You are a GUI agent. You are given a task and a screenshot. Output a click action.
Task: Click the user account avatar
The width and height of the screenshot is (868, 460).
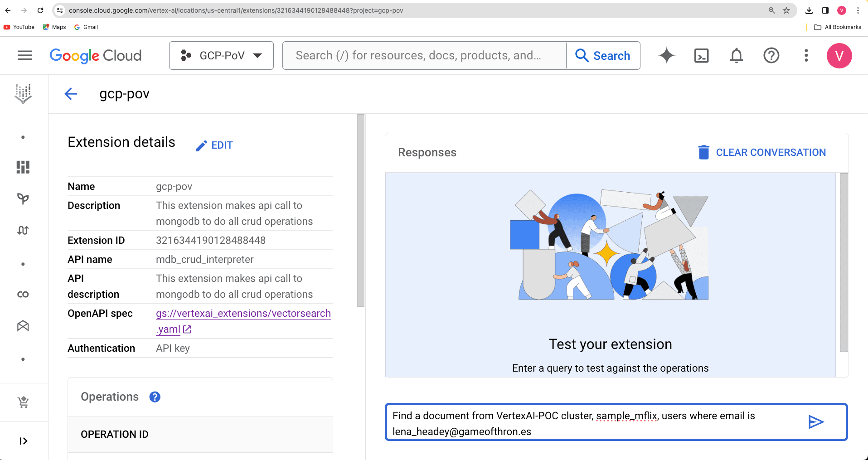point(839,55)
